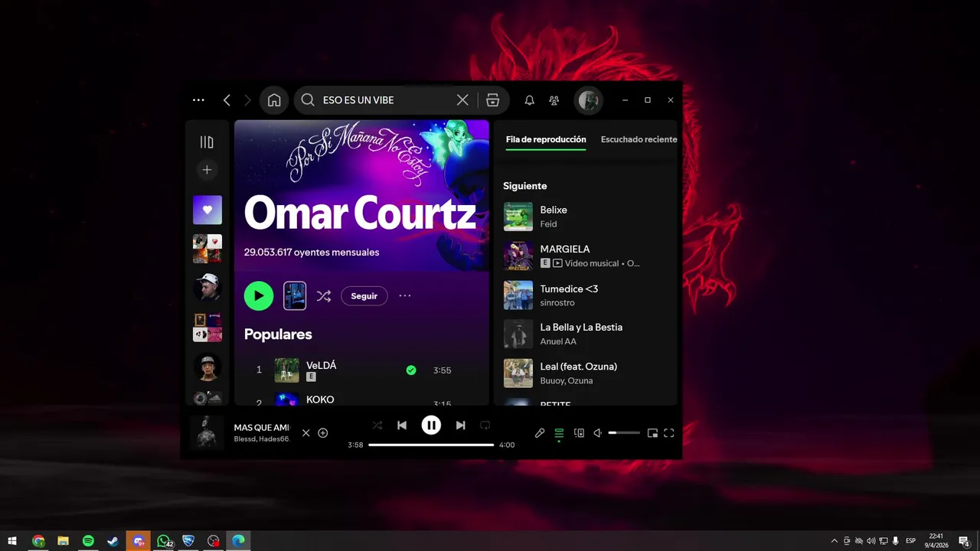Open Microsoft Edge in the taskbar

click(x=238, y=541)
